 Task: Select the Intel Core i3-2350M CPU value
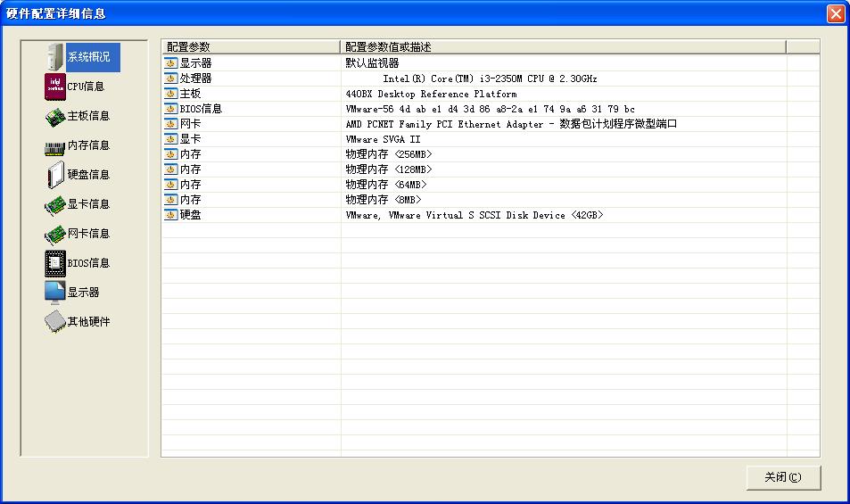[490, 78]
